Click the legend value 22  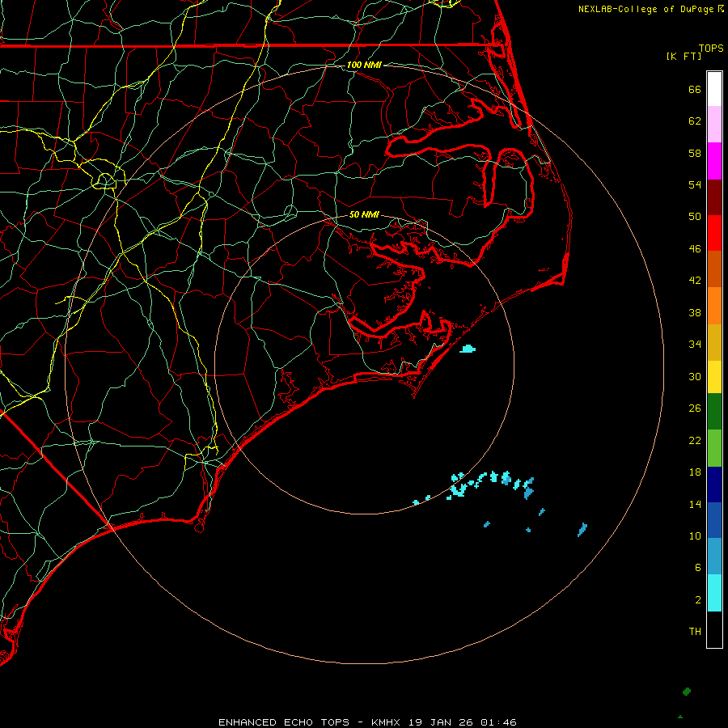tap(695, 440)
